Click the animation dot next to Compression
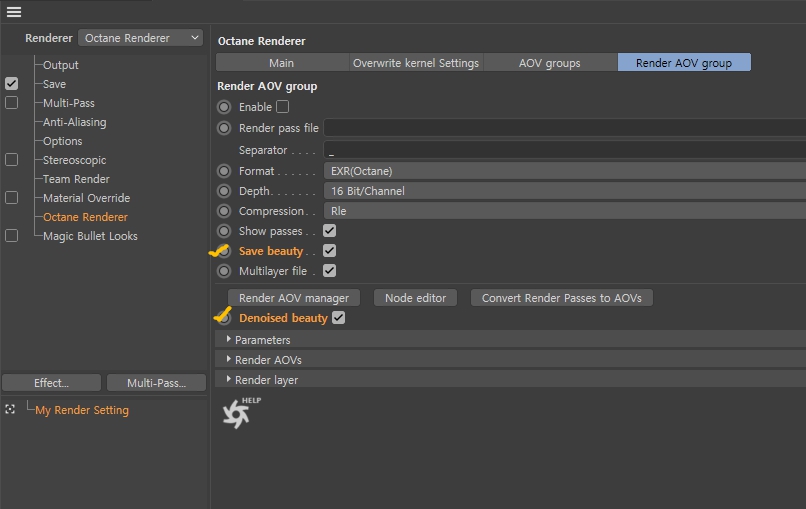 224,211
